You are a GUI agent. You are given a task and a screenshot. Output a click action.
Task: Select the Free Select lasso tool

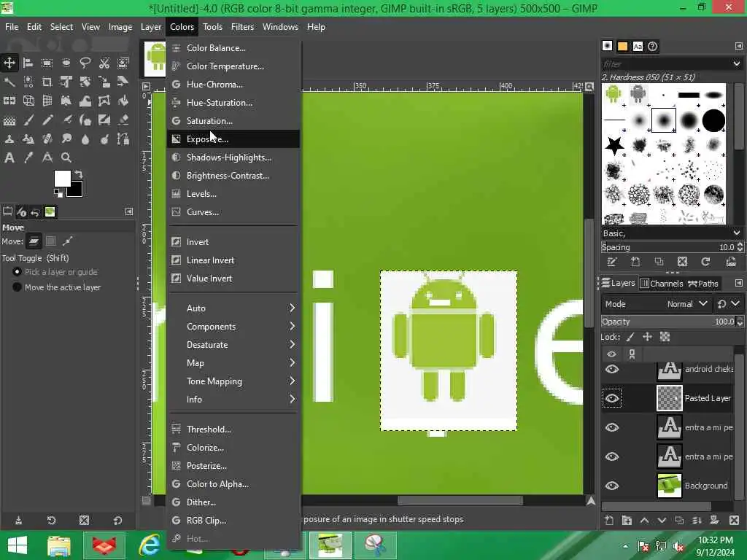pos(85,63)
